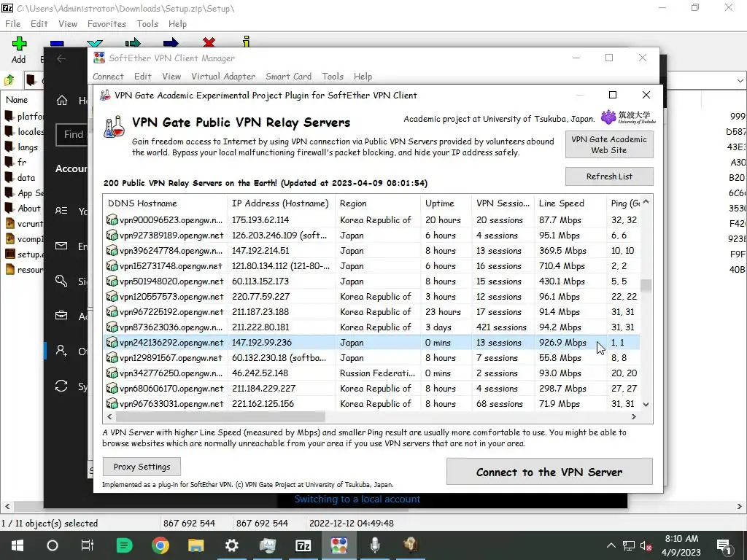Expand the 7-Zip address bar dropdown
The height and width of the screenshot is (560, 747).
tap(740, 81)
